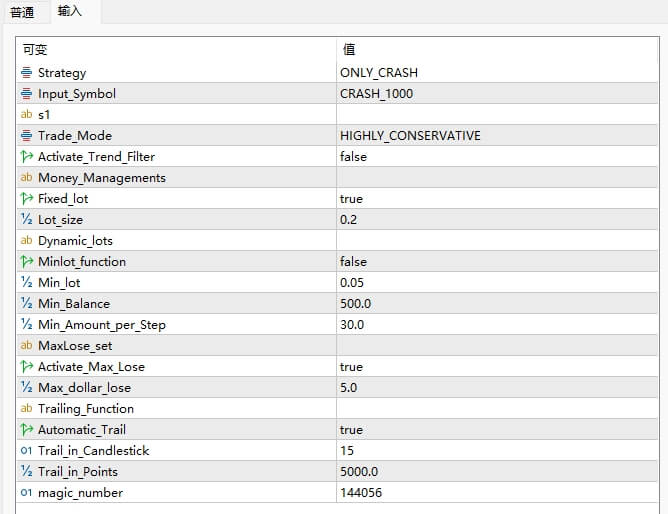Click the fraction icon beside Lot_size

tap(26, 220)
